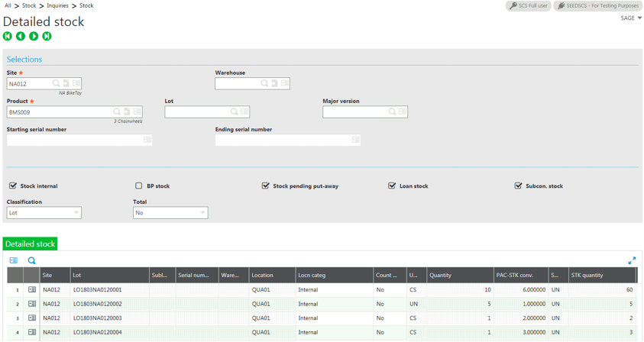Click the SCS Full user button

pos(528,5)
